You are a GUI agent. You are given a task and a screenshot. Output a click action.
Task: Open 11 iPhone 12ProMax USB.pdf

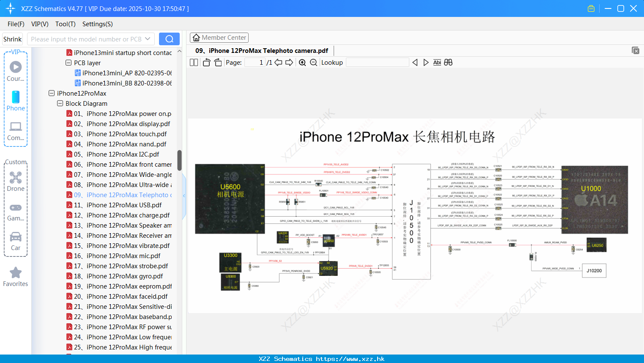pos(114,205)
